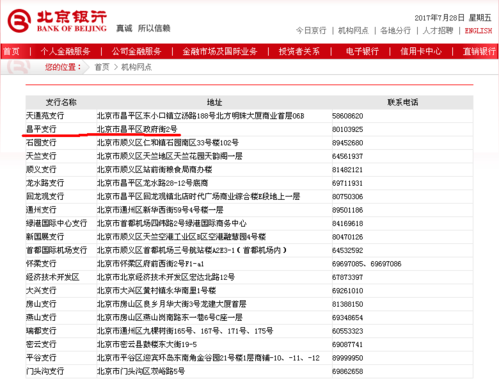Open 信用卡中心 menu

tap(421, 51)
